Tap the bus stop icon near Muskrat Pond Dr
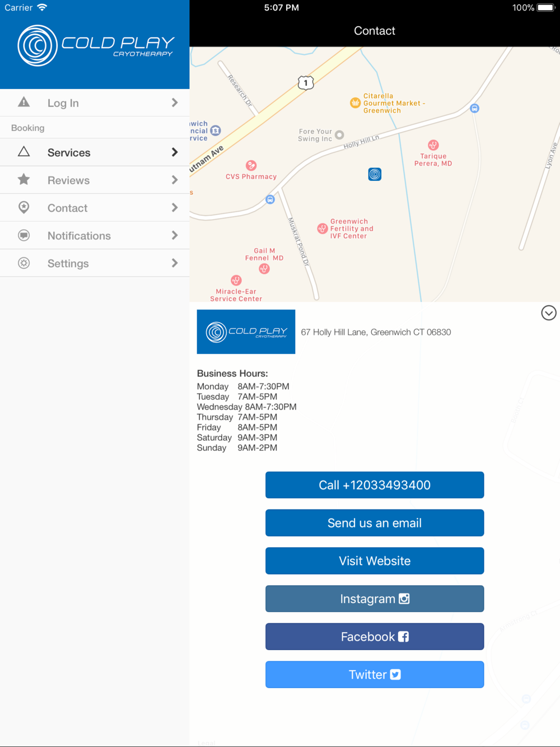The width and height of the screenshot is (560, 747). (x=270, y=199)
